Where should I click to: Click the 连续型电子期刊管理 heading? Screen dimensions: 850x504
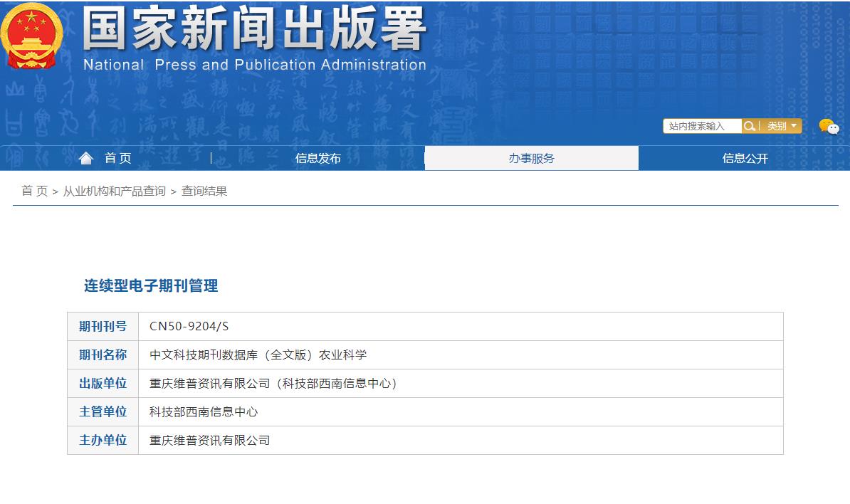tap(150, 286)
